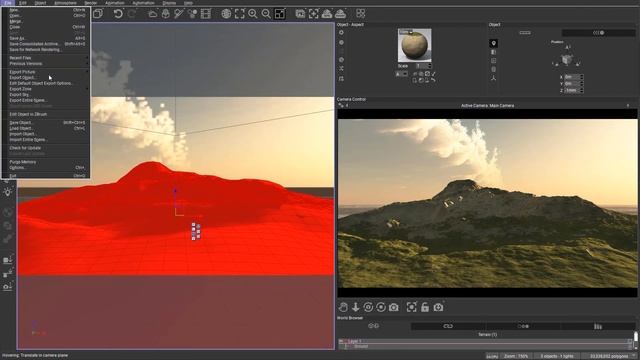Screen dimensions: 640x360
Task: Click the position axis cube gizmo
Action: [x=567, y=60]
